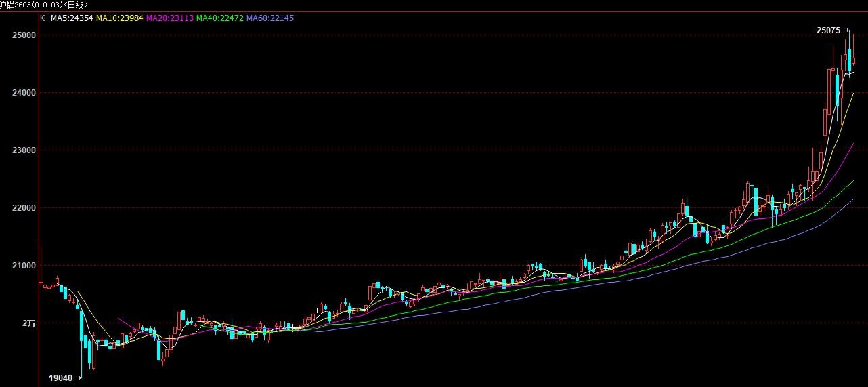This screenshot has height=387, width=868.
Task: Click the tall cyan candle below 25075
Action: tap(848, 60)
